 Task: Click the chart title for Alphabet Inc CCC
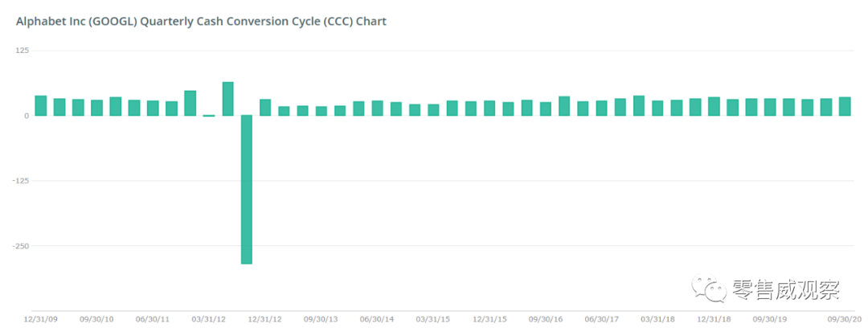pos(201,22)
